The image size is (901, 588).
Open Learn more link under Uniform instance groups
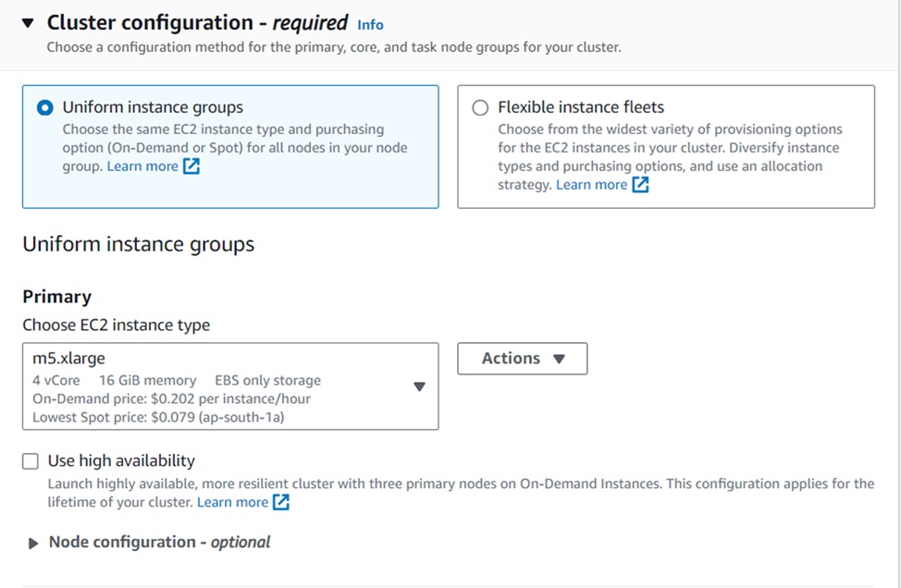coord(142,166)
